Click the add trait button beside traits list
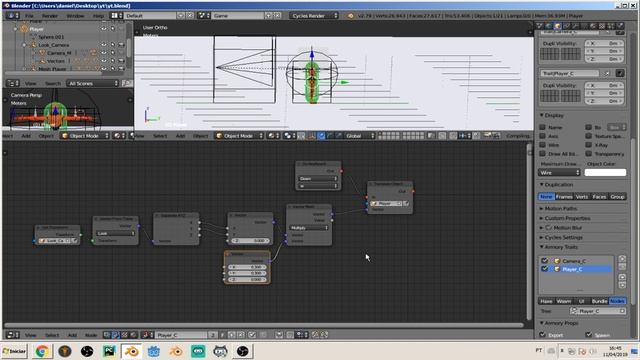 tap(622, 259)
